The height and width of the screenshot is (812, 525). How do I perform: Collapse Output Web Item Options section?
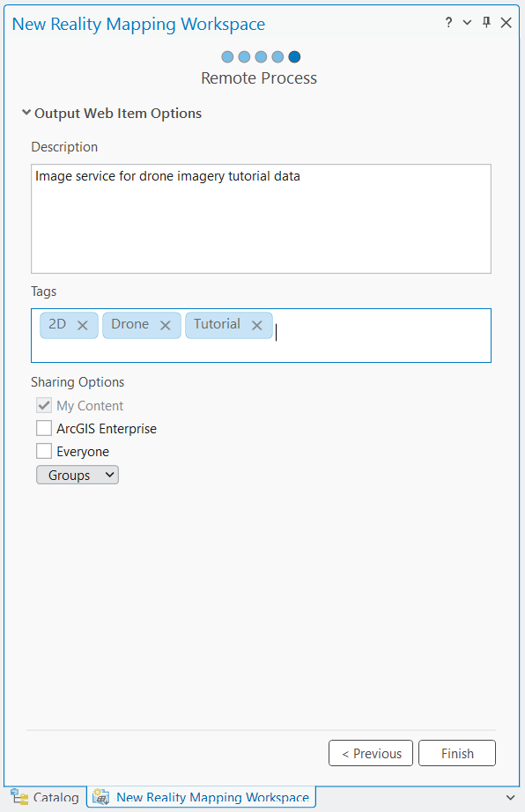[26, 113]
